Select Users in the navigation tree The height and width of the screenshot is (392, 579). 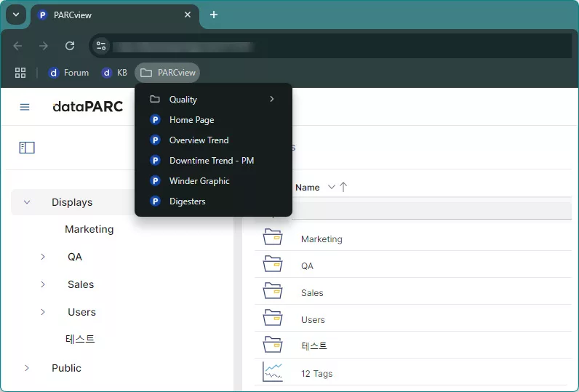tap(81, 312)
